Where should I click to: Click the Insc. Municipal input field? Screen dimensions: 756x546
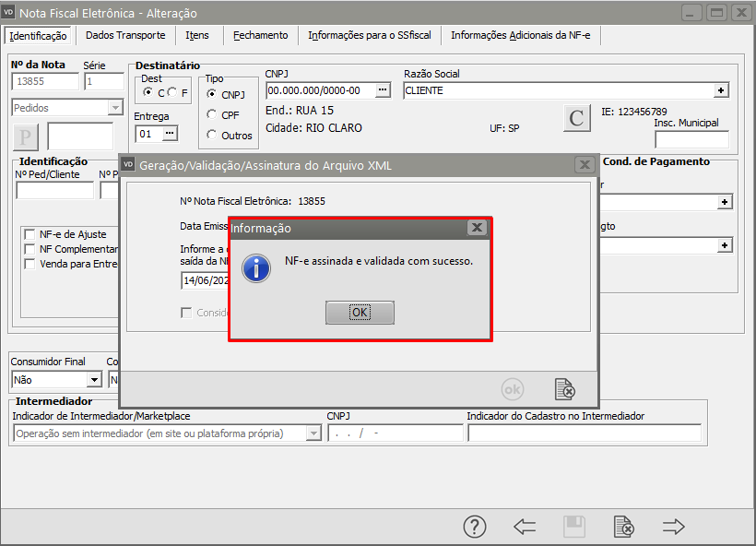(691, 139)
